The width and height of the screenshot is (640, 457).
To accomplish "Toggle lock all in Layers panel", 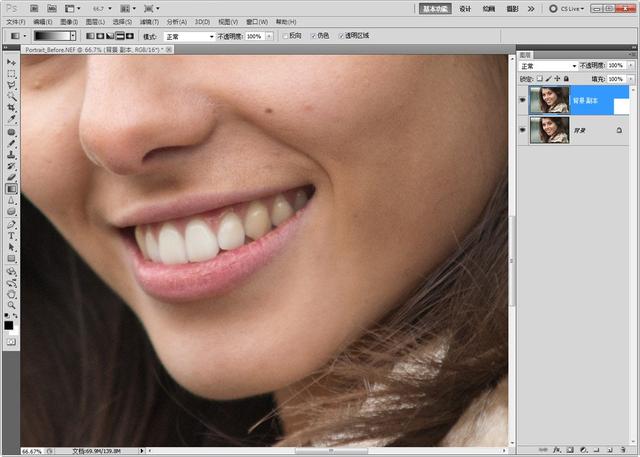I will coord(566,78).
